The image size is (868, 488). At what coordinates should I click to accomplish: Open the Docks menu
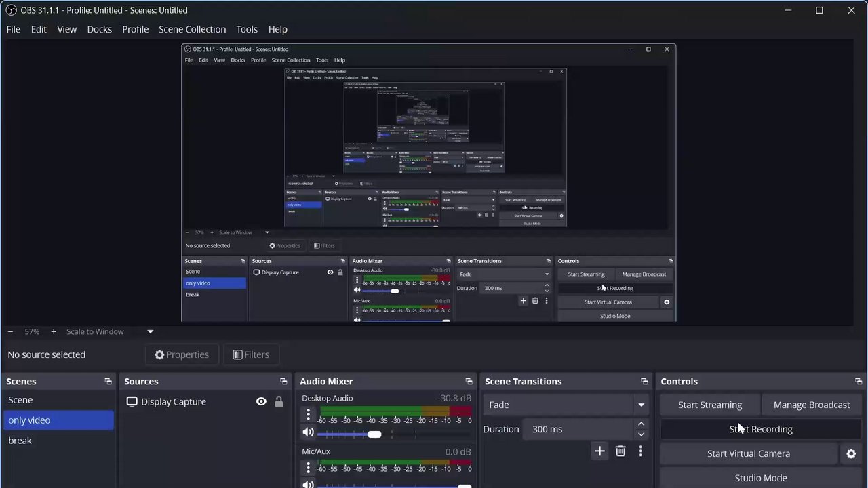click(x=100, y=29)
